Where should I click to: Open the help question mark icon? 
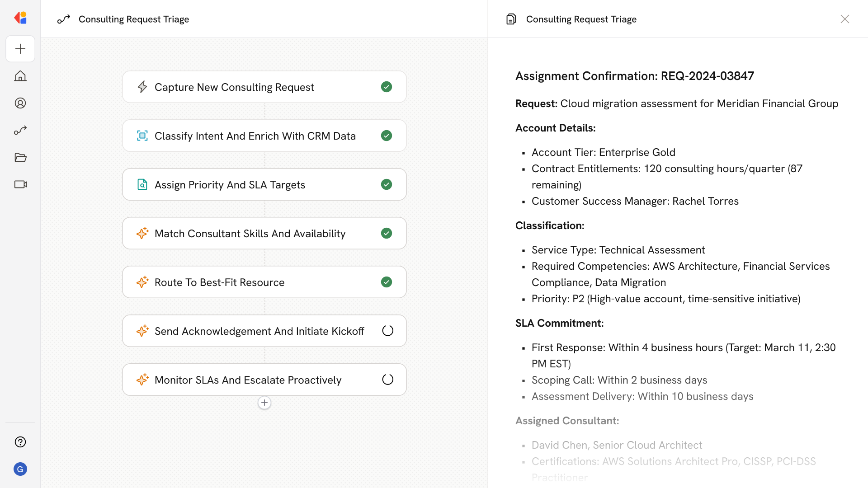pos(20,442)
